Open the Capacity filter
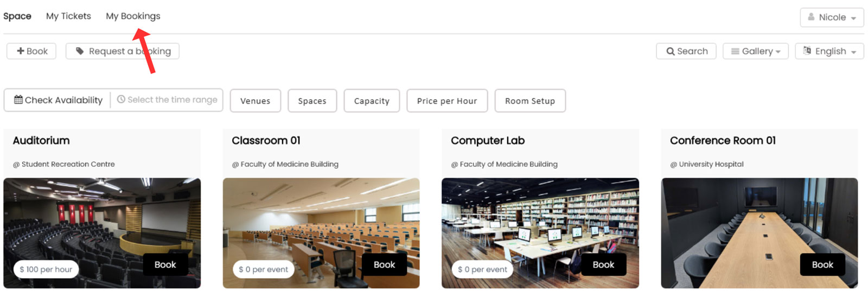868x299 pixels. click(x=372, y=101)
